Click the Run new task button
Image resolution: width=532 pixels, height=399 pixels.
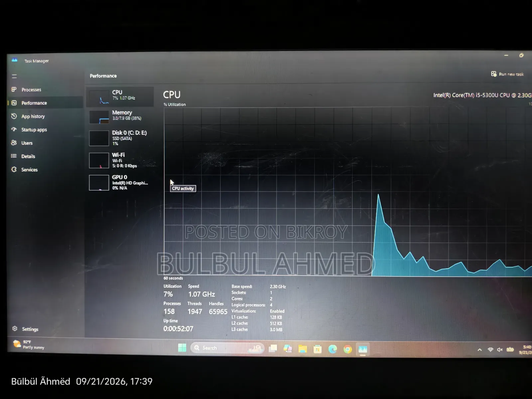click(x=507, y=74)
